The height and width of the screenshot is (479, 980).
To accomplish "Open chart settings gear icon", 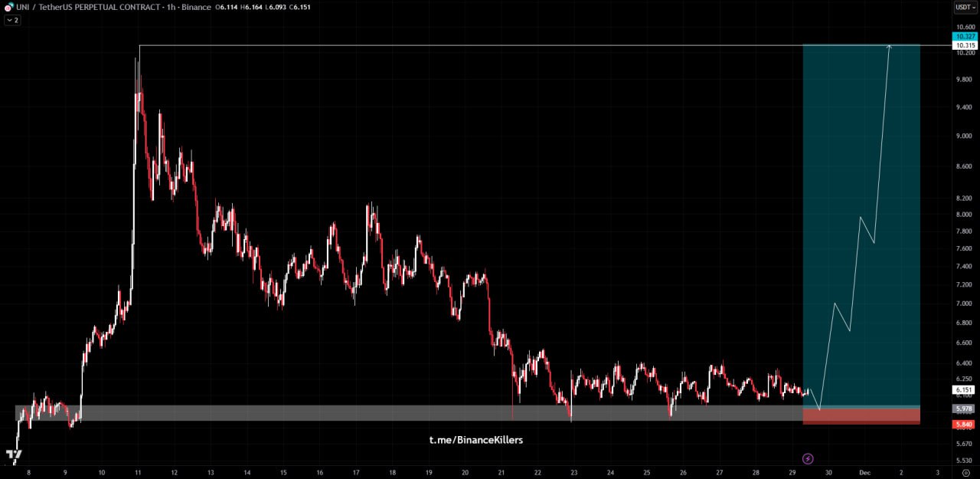I will (965, 473).
